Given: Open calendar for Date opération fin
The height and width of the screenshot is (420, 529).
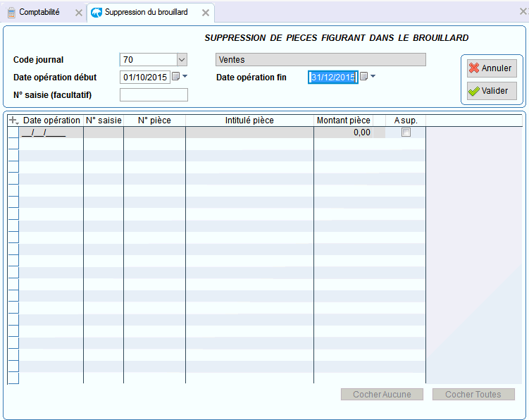Looking at the screenshot, I should [363, 77].
